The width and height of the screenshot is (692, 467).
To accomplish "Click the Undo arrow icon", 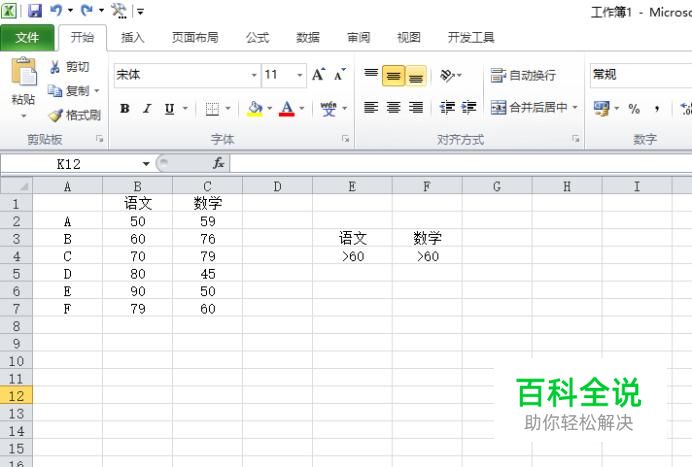I will [x=56, y=10].
